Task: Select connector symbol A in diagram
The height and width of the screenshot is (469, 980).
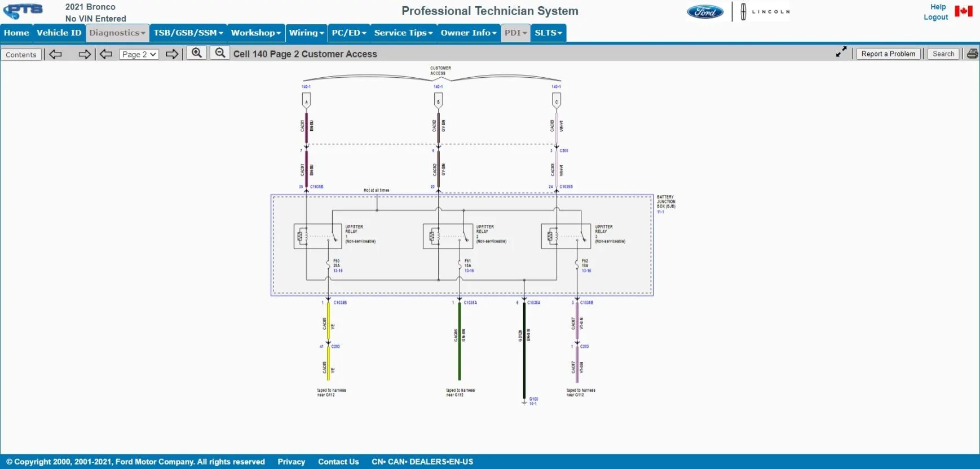Action: (306, 101)
